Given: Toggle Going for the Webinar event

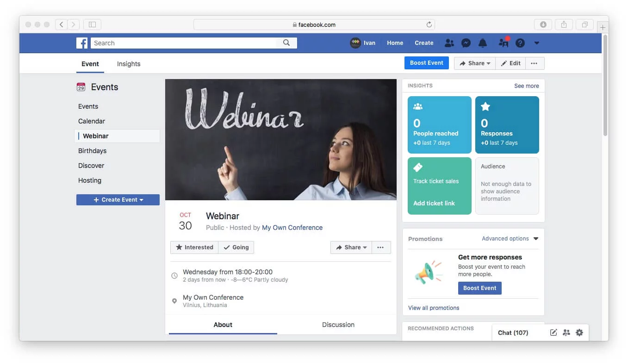Looking at the screenshot, I should click(x=236, y=247).
